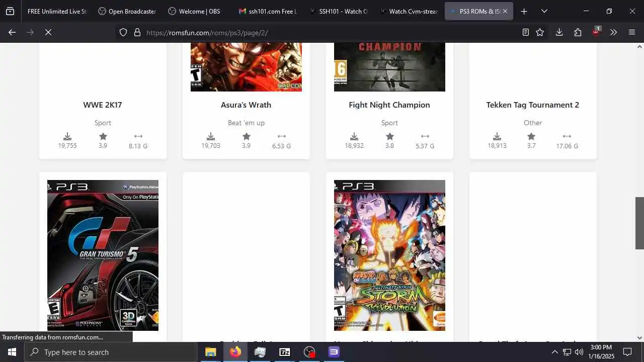The height and width of the screenshot is (362, 644).
Task: Show more toolbar tools with the double chevron
Action: point(613,32)
